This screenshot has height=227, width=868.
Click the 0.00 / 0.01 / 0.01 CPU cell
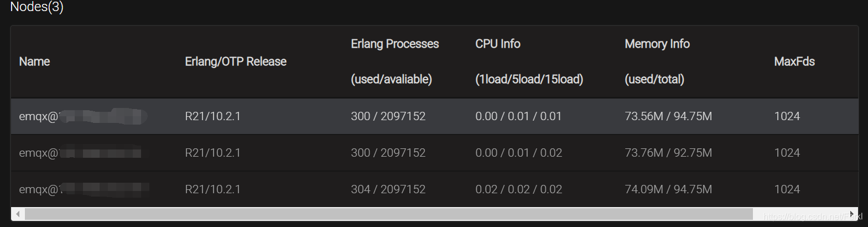pos(518,116)
